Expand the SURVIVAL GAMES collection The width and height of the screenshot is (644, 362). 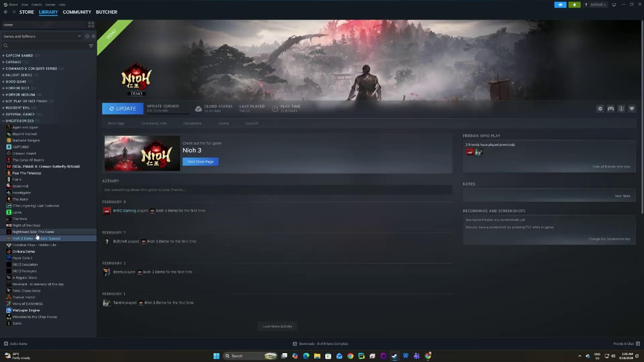[x=4, y=114]
